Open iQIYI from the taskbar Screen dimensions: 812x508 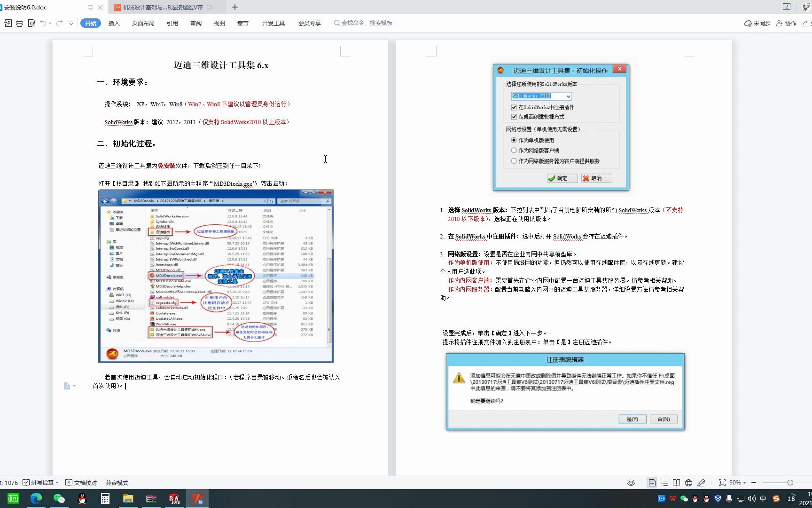tap(13, 499)
